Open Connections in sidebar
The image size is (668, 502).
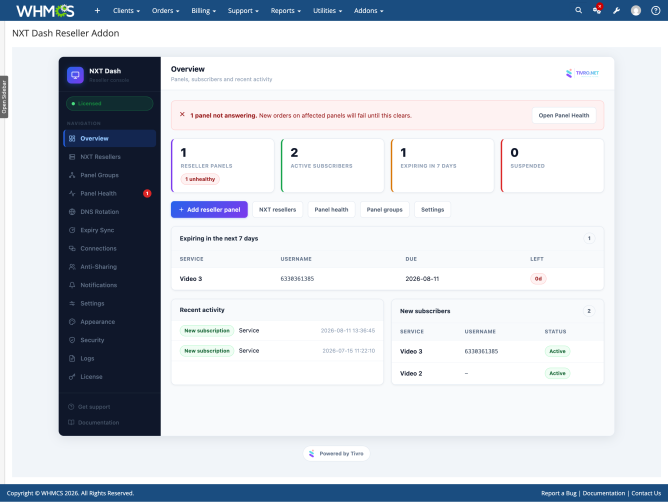pyautogui.click(x=109, y=248)
